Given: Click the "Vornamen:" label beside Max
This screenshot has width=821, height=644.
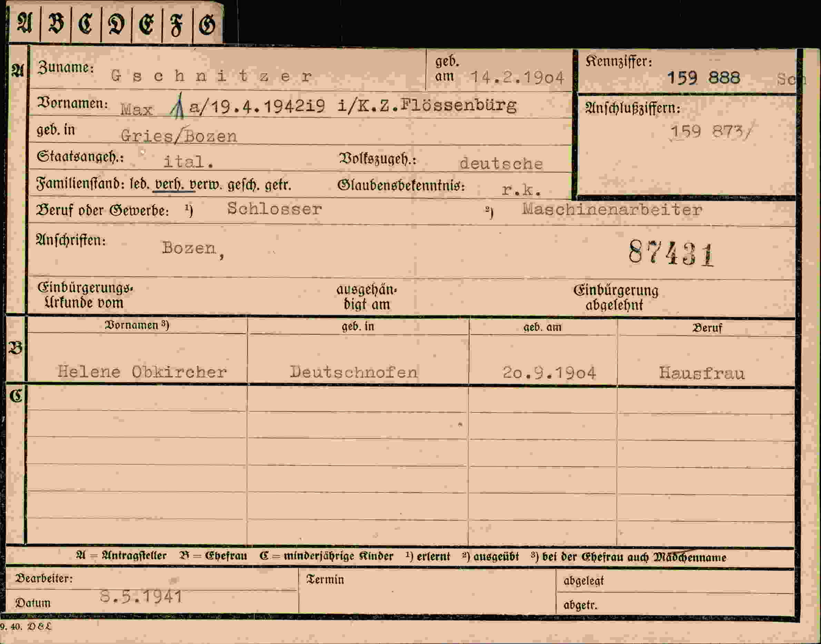Looking at the screenshot, I should pos(72,103).
